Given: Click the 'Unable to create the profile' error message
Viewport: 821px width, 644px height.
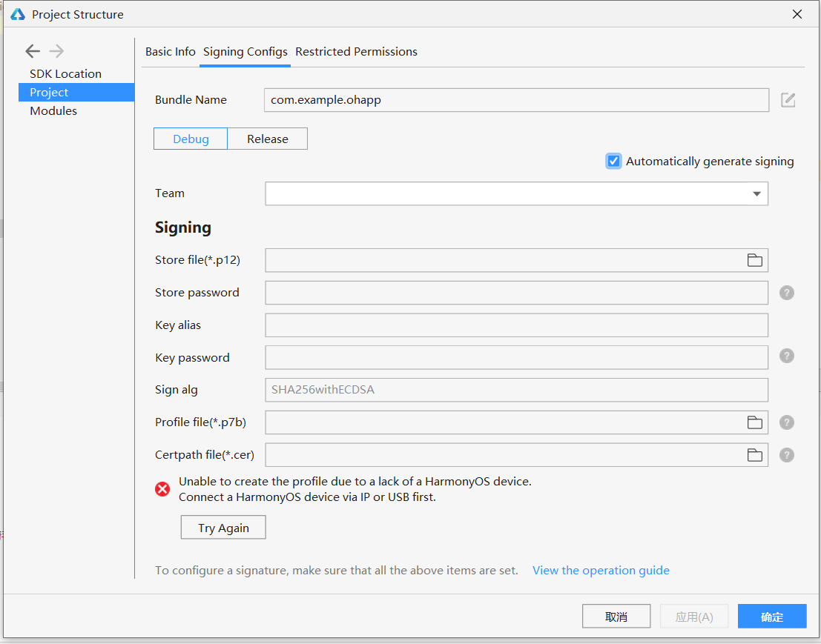Looking at the screenshot, I should 355,481.
